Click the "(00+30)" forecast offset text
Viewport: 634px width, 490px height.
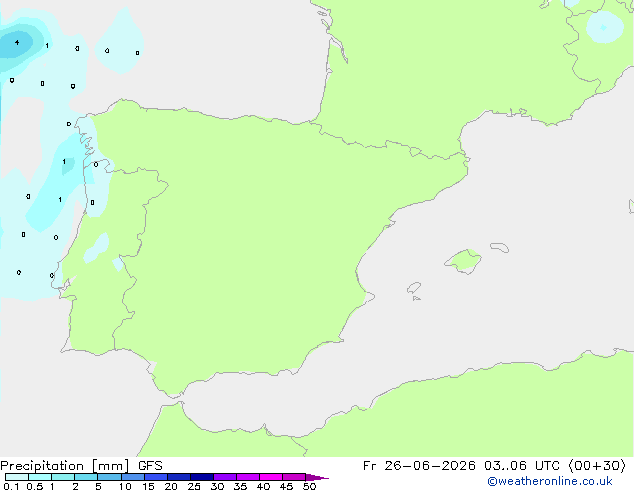click(x=597, y=466)
